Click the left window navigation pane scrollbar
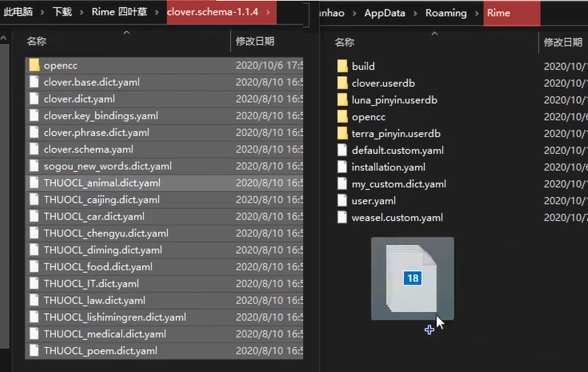Screen dimensions: 588x372 coord(4,196)
